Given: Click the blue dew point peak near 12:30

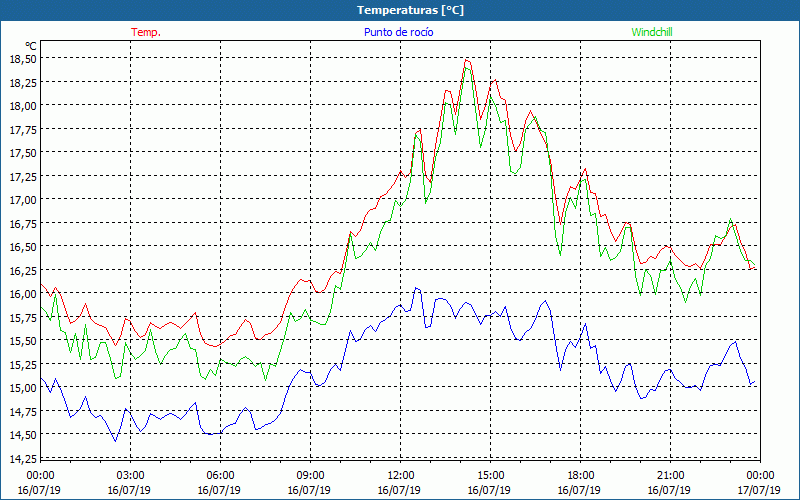Looking at the screenshot, I should click(416, 288).
